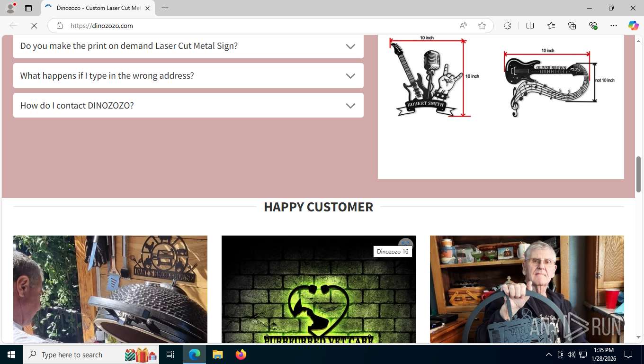Click the HAPPY CUSTOMER heading

(x=318, y=207)
